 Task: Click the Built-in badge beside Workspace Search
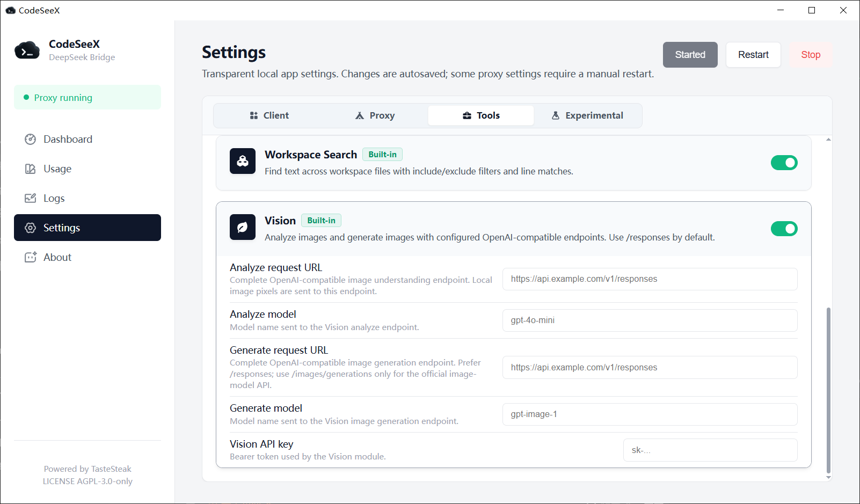click(382, 155)
